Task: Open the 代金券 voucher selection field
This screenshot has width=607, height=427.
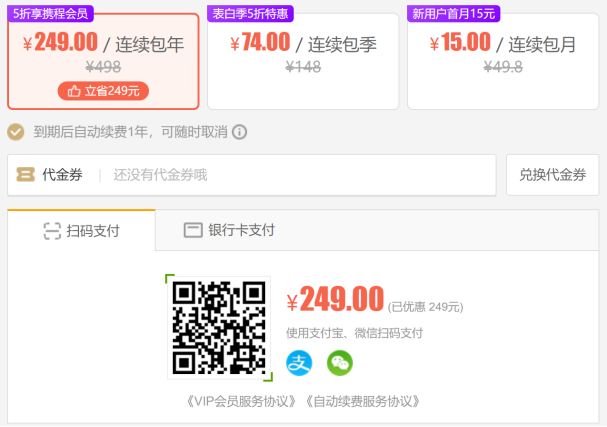Action: pos(252,175)
